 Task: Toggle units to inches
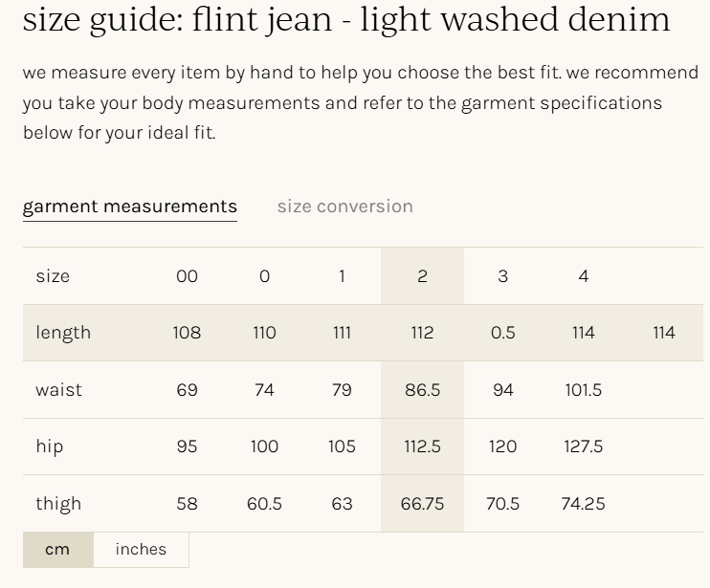coord(141,550)
